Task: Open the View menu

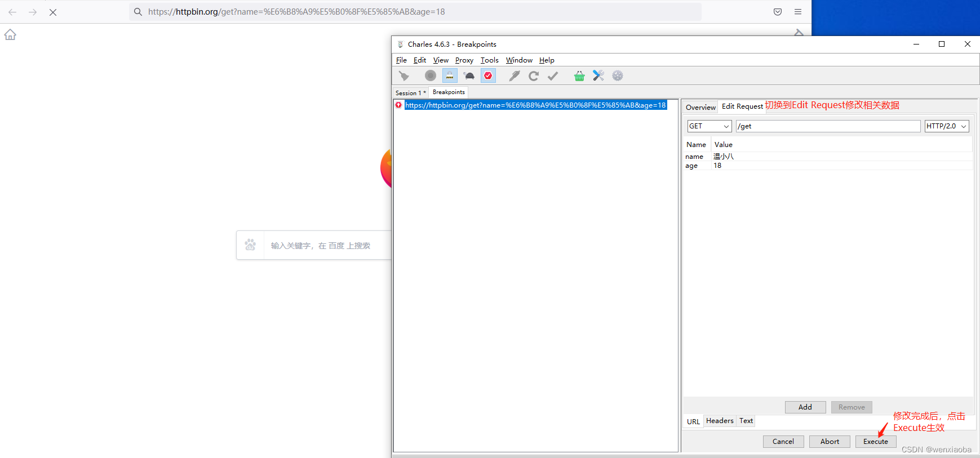Action: 441,60
